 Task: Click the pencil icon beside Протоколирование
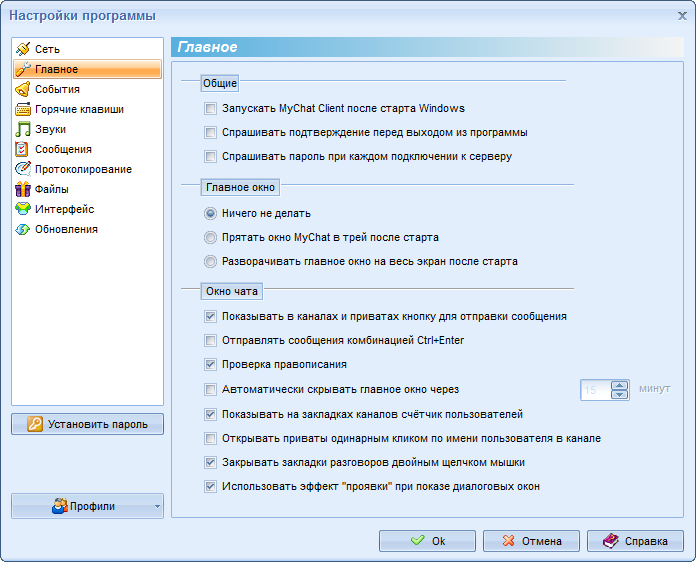pyautogui.click(x=23, y=169)
